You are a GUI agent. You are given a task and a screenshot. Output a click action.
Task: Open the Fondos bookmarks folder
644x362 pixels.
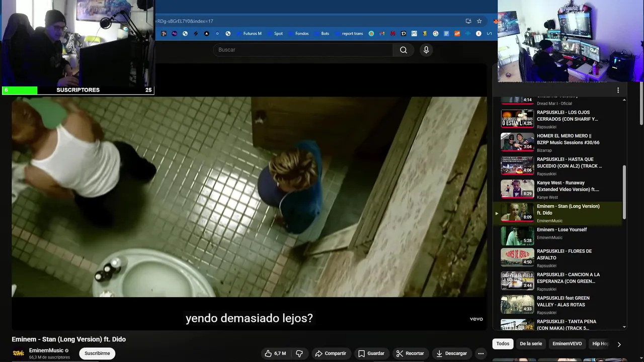click(x=298, y=34)
